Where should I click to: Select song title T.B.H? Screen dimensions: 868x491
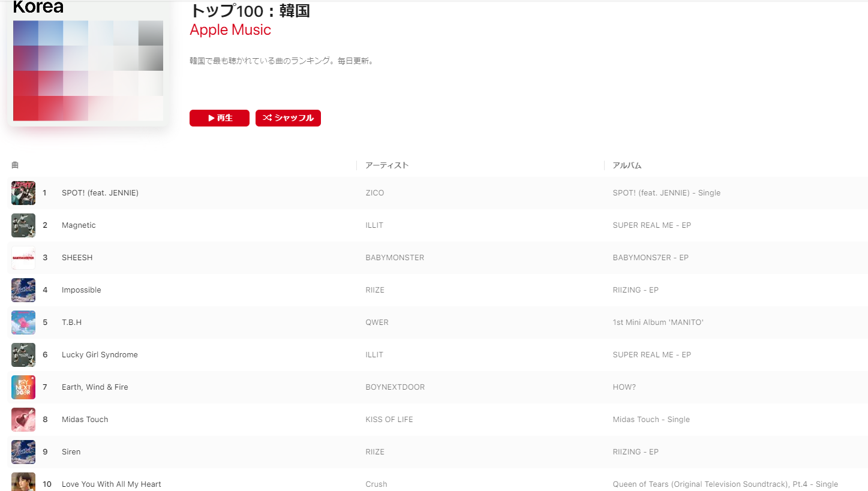click(x=71, y=323)
